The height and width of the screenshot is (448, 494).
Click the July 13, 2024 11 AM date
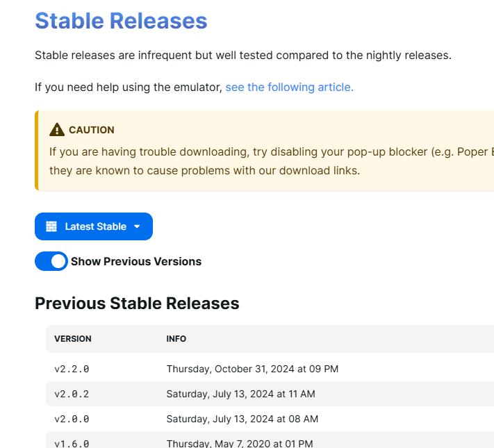[x=240, y=394]
